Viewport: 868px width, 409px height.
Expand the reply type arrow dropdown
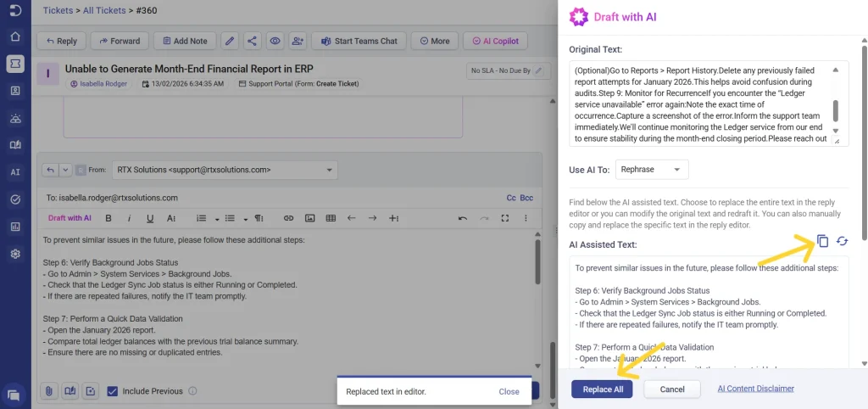pos(65,170)
